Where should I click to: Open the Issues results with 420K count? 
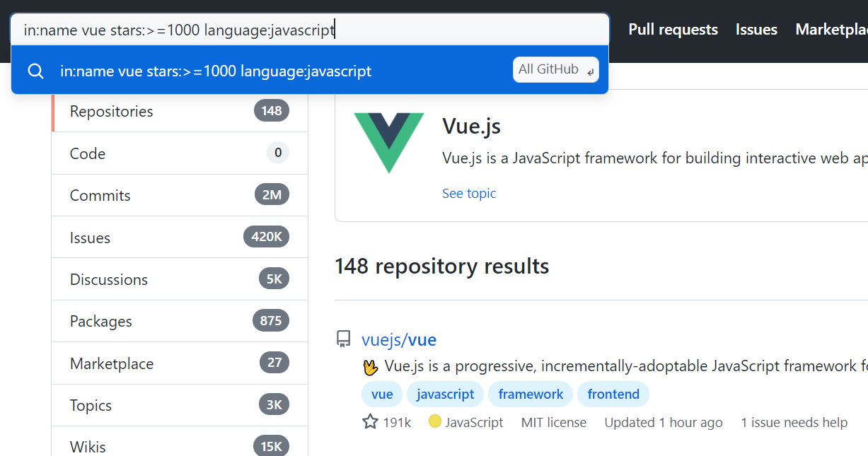click(180, 237)
